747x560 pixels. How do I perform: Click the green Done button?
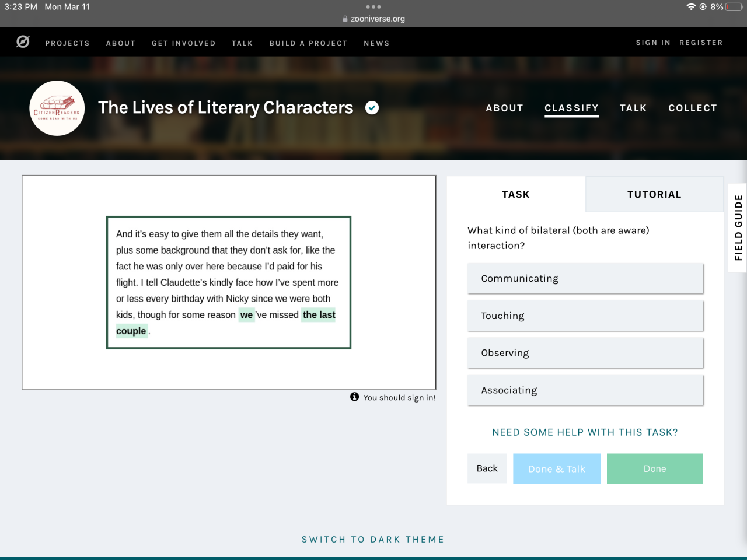click(655, 468)
